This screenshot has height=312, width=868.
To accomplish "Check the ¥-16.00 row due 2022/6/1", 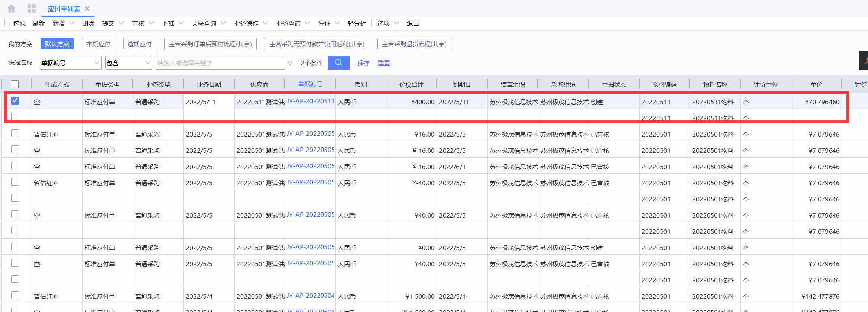I will click(15, 165).
